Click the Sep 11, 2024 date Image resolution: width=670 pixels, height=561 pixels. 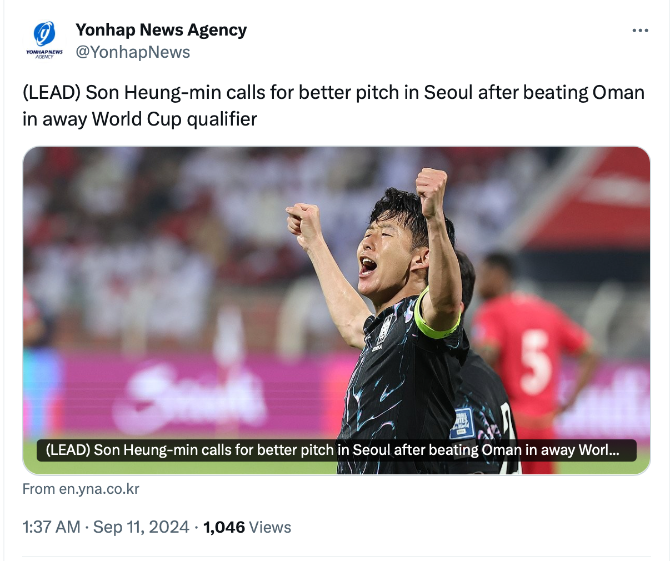point(141,527)
